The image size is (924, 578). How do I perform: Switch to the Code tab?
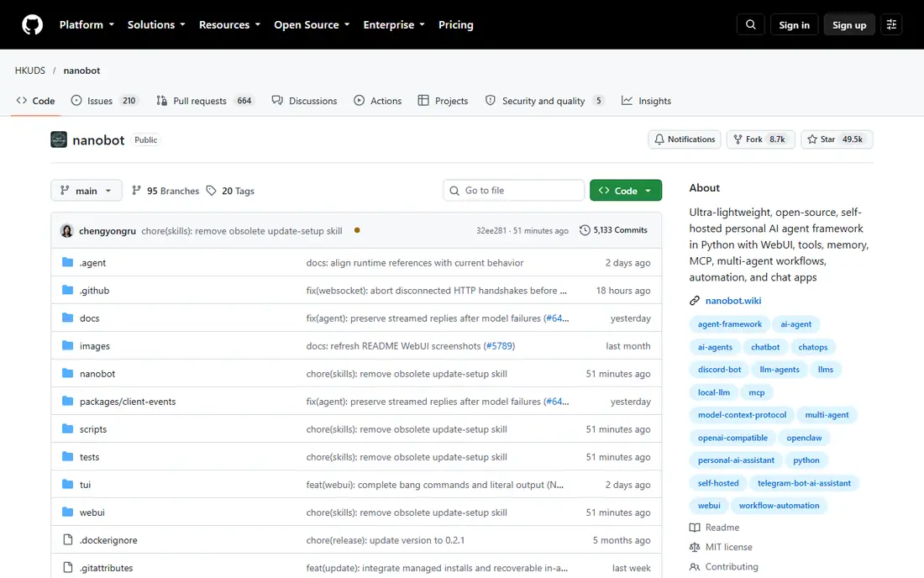coord(35,101)
